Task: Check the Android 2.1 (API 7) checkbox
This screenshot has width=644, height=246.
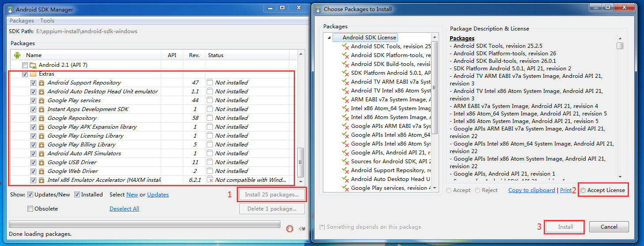Action: [25, 65]
